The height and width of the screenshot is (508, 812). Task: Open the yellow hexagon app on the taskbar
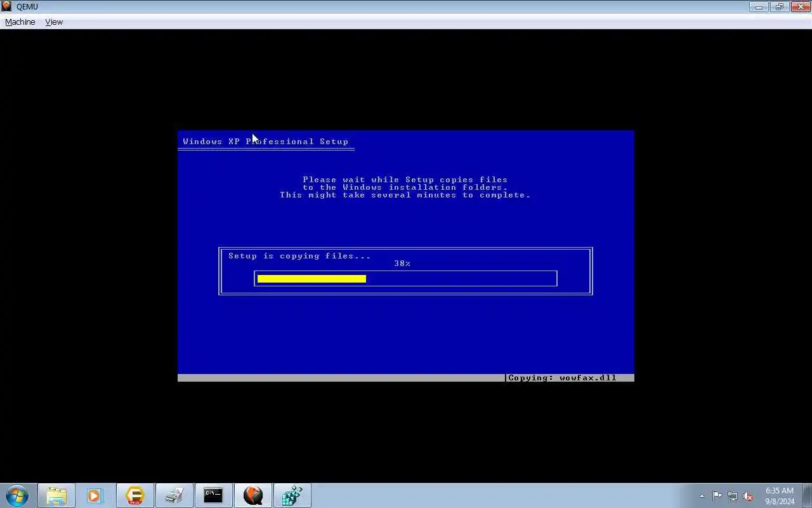(134, 495)
